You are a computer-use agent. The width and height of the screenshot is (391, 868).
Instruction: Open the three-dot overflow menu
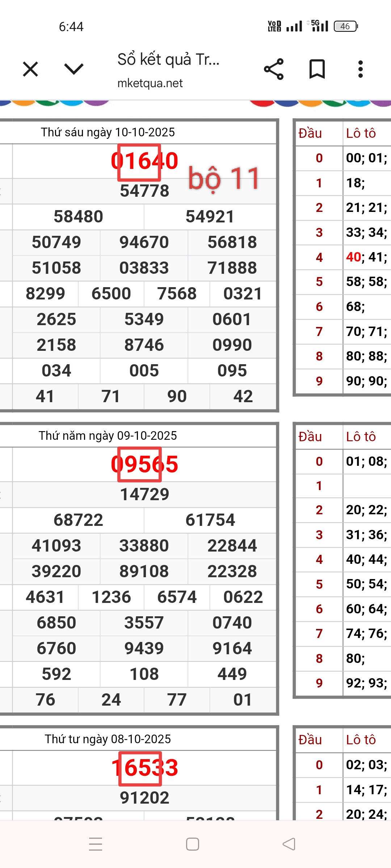tap(360, 69)
